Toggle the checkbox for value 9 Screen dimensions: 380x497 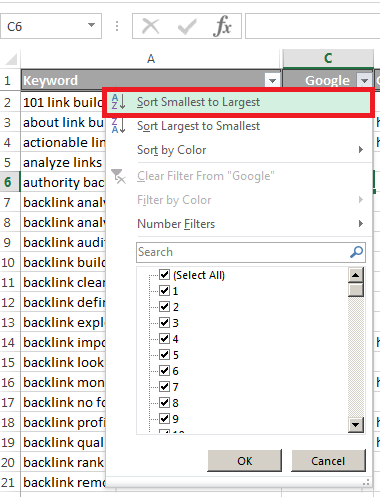[x=164, y=418]
